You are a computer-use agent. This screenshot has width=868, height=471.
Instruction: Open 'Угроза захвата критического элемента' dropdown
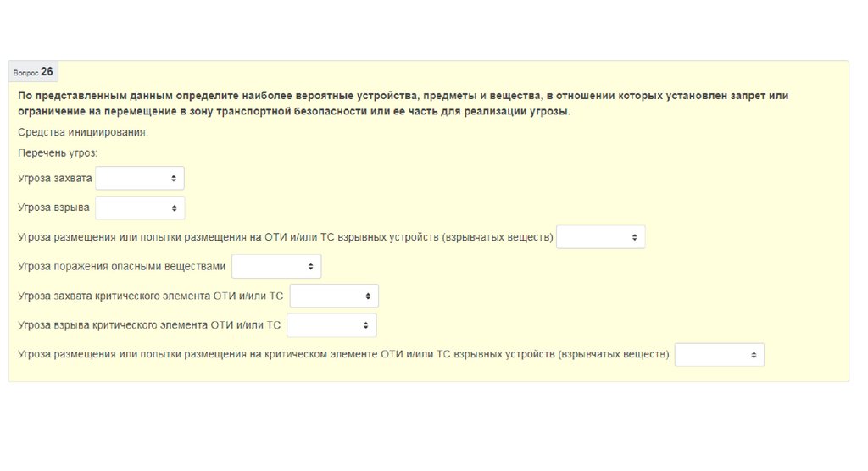point(334,296)
